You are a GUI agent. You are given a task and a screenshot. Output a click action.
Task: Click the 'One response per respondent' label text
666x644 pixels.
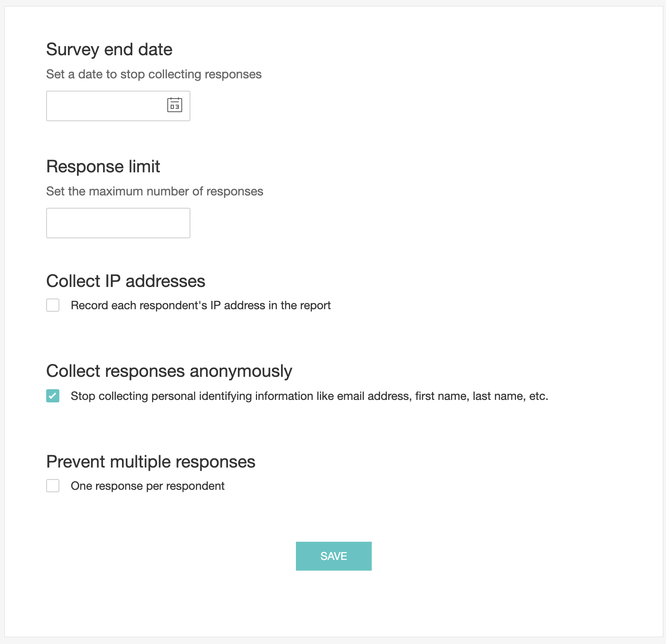[148, 486]
